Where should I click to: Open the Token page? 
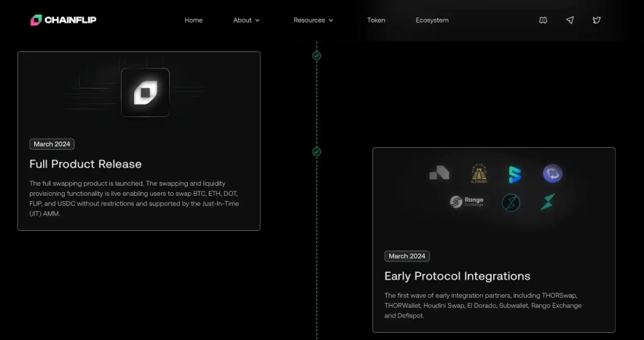click(x=376, y=20)
